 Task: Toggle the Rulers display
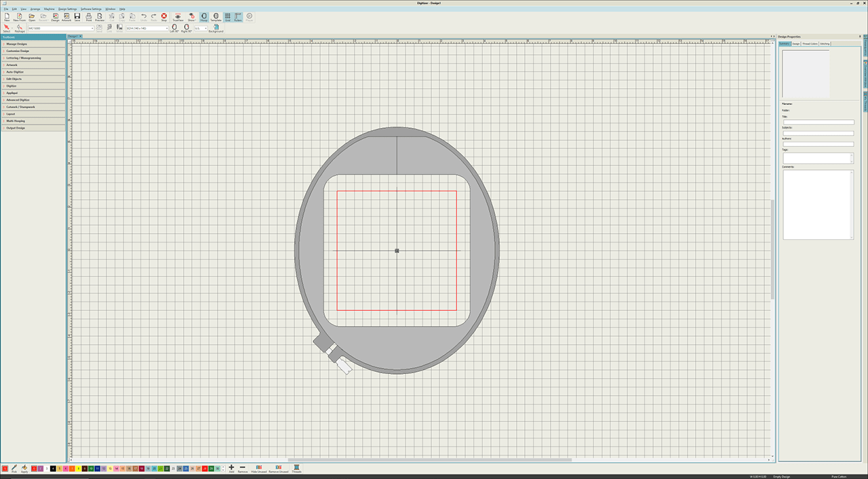238,17
